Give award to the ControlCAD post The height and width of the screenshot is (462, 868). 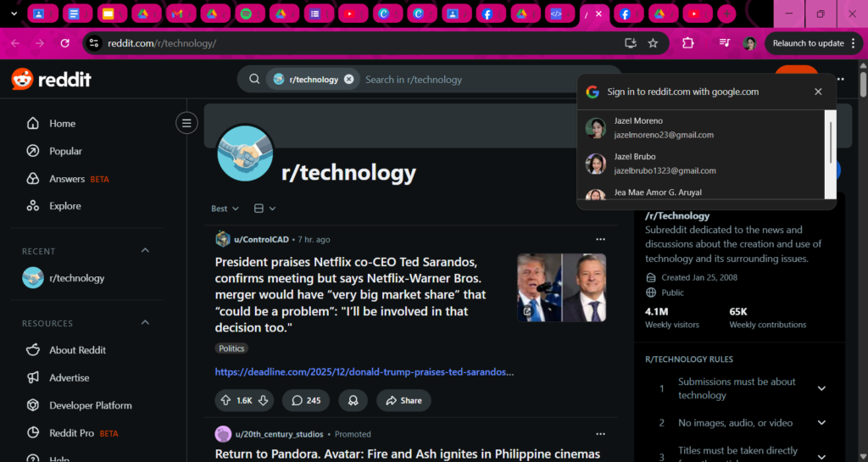pyautogui.click(x=353, y=400)
